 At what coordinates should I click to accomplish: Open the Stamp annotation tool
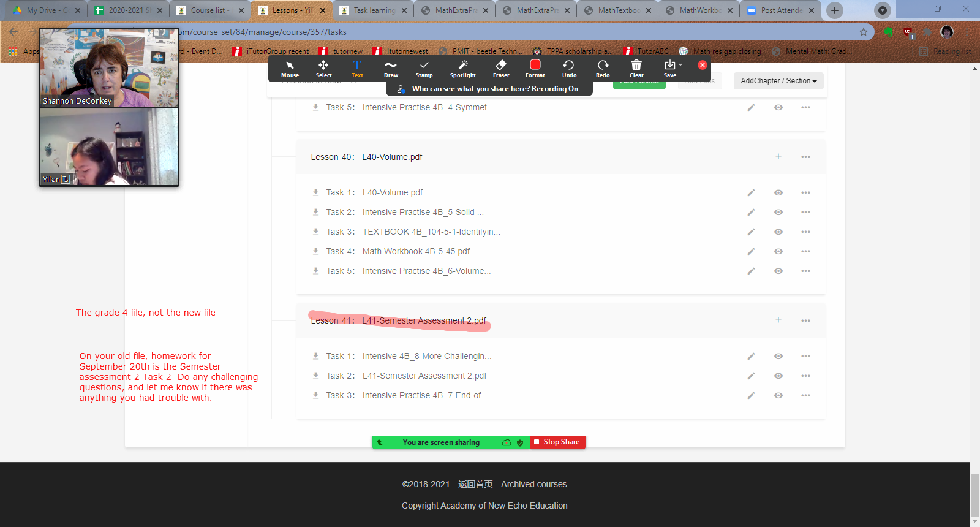(x=424, y=69)
